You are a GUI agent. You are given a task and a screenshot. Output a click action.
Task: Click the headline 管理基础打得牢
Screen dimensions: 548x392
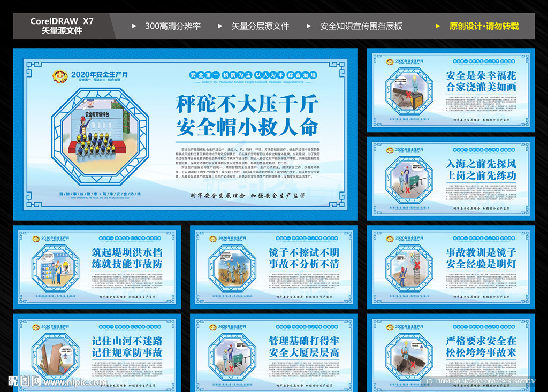(304, 341)
